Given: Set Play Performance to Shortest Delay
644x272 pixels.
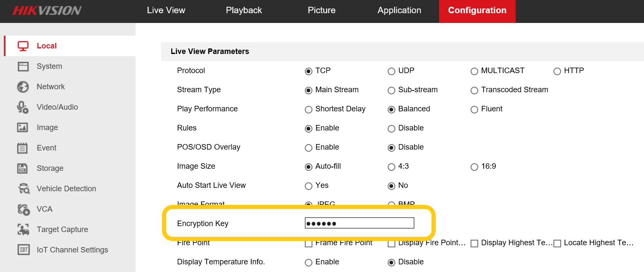Looking at the screenshot, I should pos(309,110).
